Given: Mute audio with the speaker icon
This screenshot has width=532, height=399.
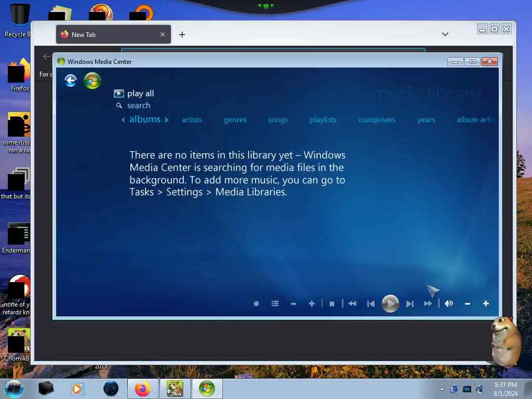Looking at the screenshot, I should (x=449, y=303).
